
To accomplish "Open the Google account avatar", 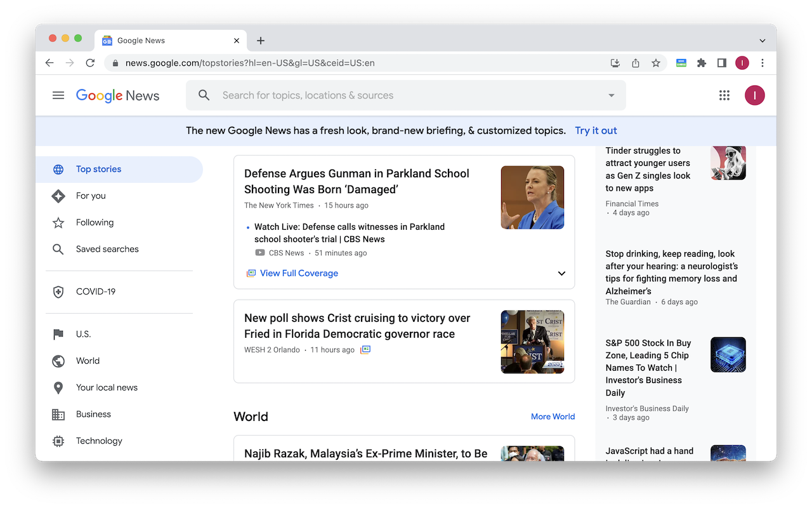I will (x=755, y=95).
